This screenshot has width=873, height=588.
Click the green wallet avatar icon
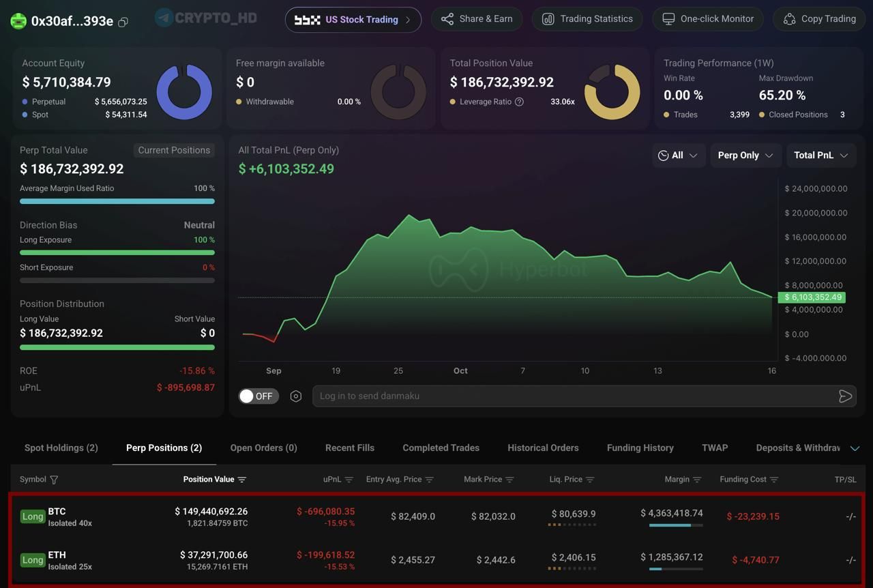(18, 21)
